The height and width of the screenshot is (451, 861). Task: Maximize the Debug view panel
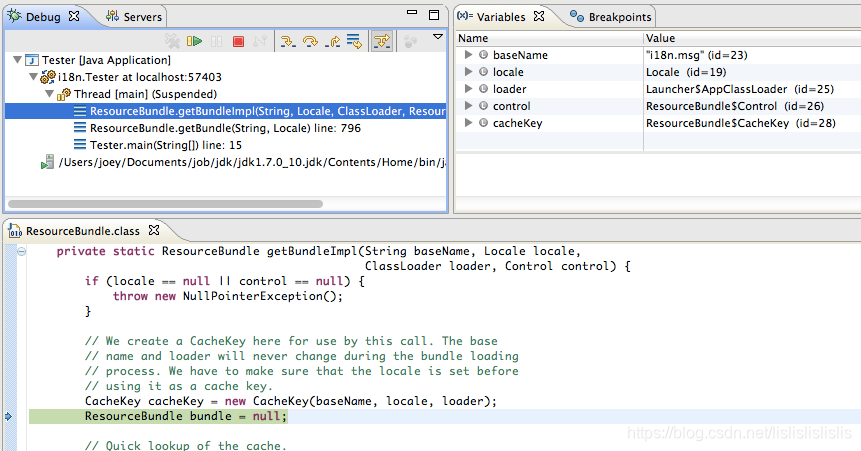(434, 15)
